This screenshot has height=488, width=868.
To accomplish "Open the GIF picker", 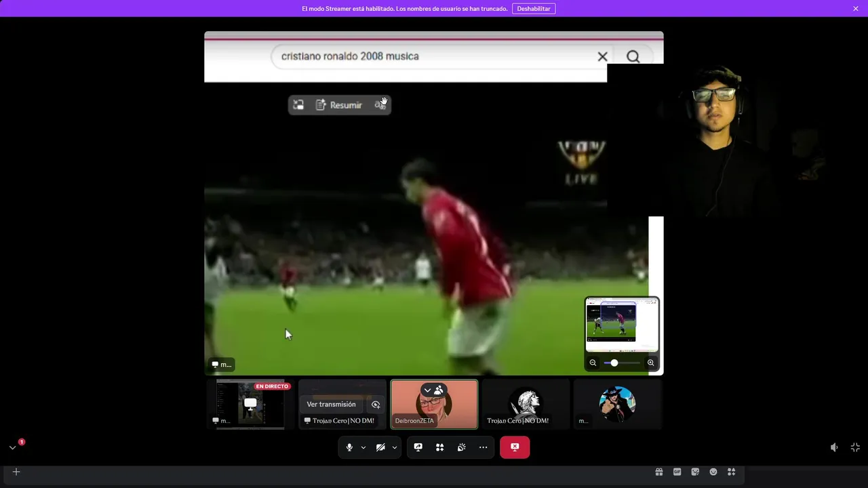I will point(677,472).
